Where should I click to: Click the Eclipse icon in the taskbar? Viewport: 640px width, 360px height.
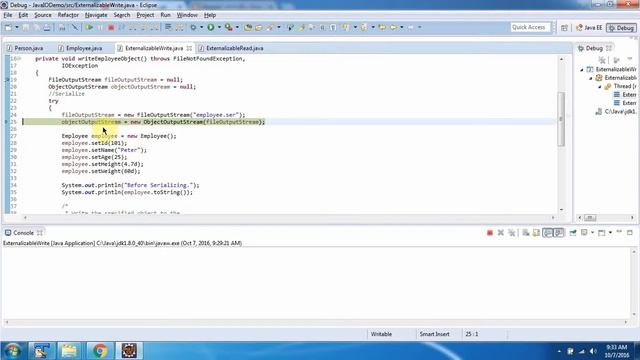tap(129, 351)
